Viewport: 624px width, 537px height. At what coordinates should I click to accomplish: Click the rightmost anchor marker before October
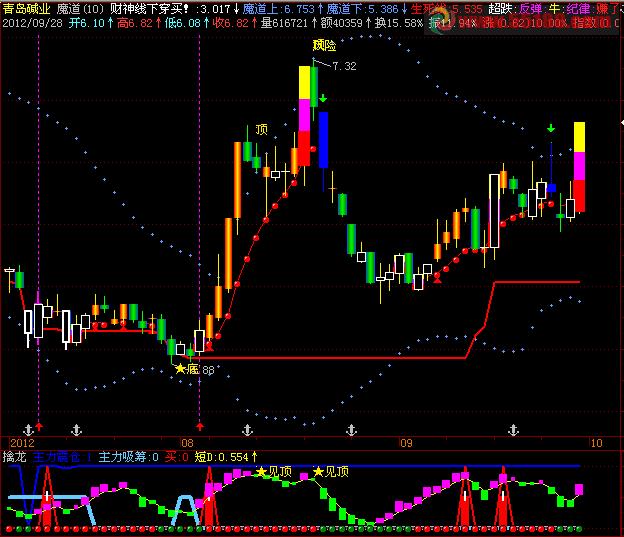click(x=513, y=430)
